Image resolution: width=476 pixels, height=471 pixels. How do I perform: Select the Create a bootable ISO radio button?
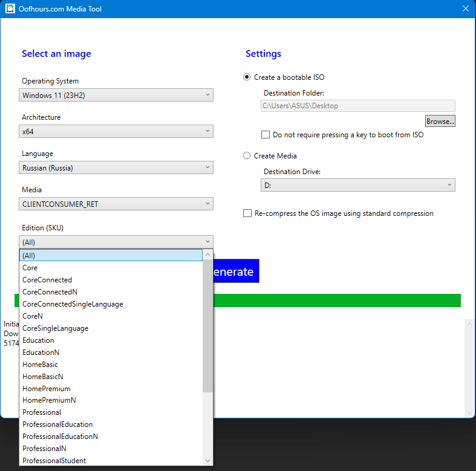pyautogui.click(x=247, y=77)
